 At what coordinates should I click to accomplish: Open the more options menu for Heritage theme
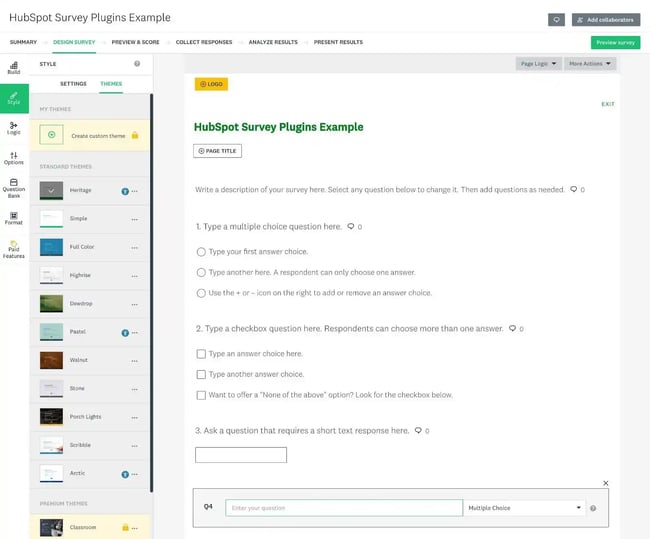point(135,191)
